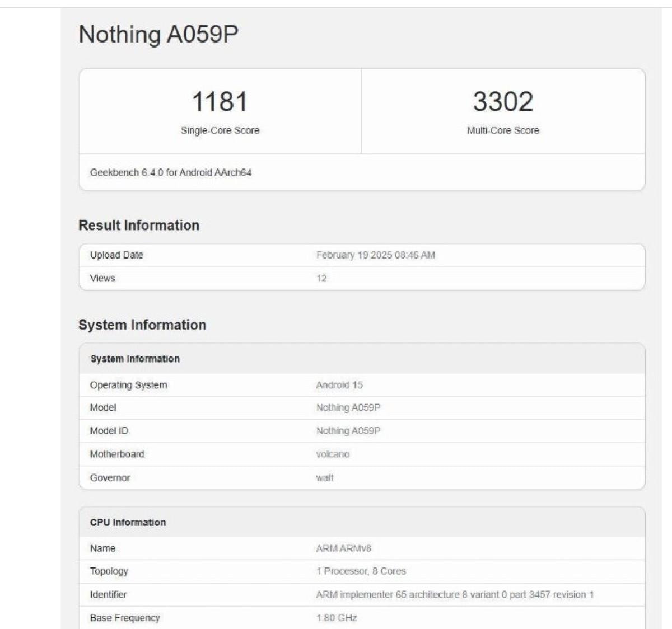Select the Android 15 operating system value
Screen dimensions: 672x629
[x=339, y=385]
